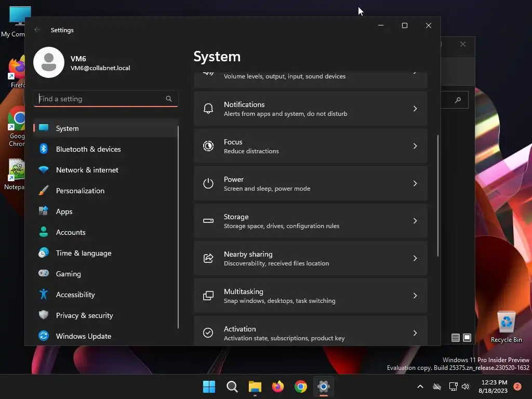Screen dimensions: 532x399
Task: Click the main panel vertical scrollbar
Action: point(437,195)
